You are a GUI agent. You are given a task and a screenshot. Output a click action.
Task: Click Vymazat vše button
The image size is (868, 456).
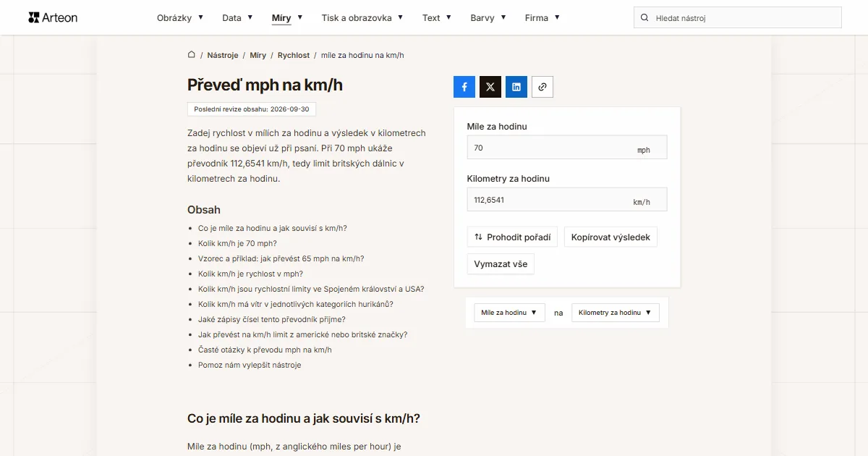pyautogui.click(x=501, y=264)
